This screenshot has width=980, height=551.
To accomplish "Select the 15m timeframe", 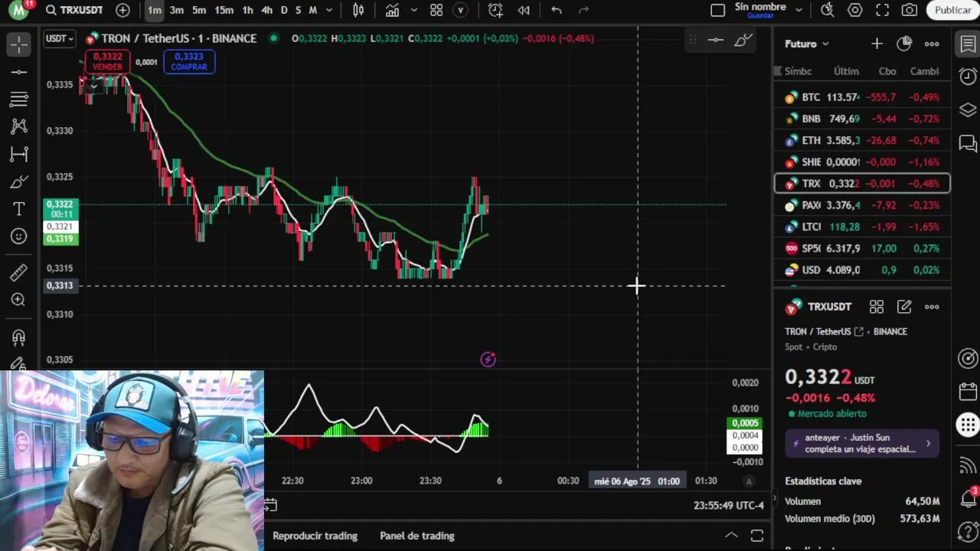I will pos(224,10).
